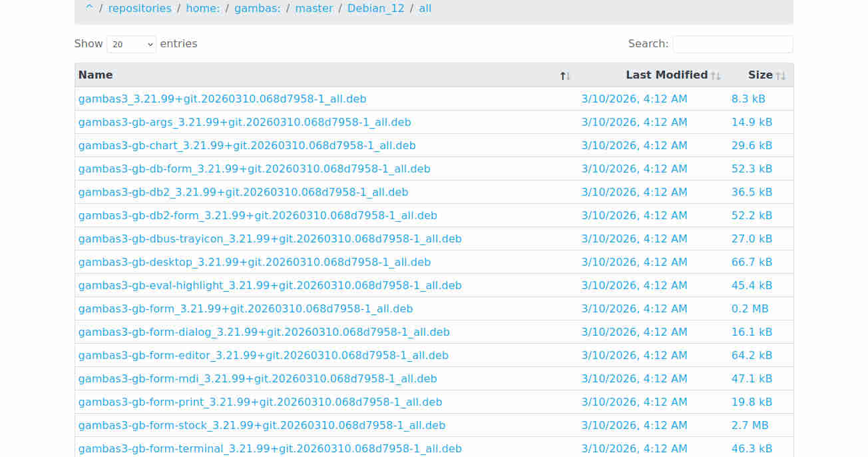Select the all breadcrumb link

pyautogui.click(x=425, y=9)
